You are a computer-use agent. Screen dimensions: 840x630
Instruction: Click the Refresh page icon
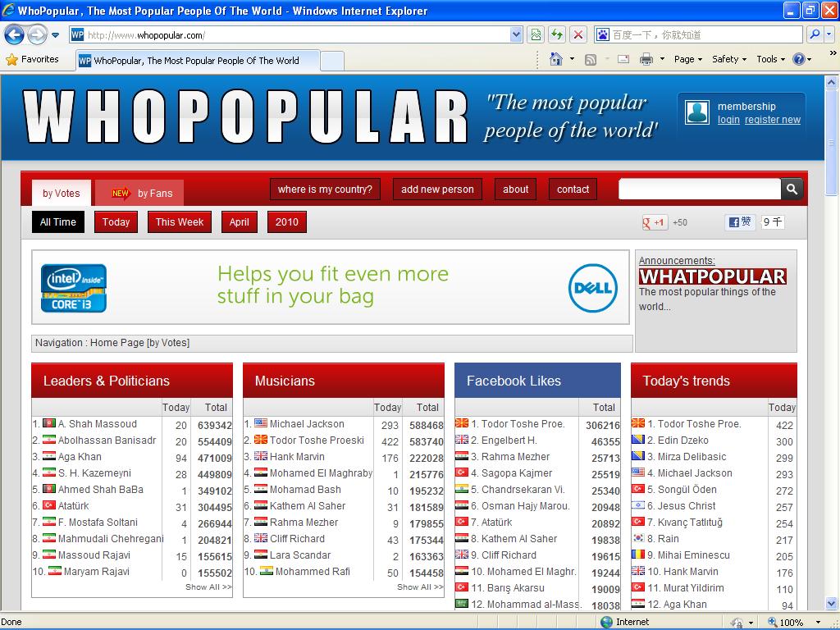[x=557, y=34]
